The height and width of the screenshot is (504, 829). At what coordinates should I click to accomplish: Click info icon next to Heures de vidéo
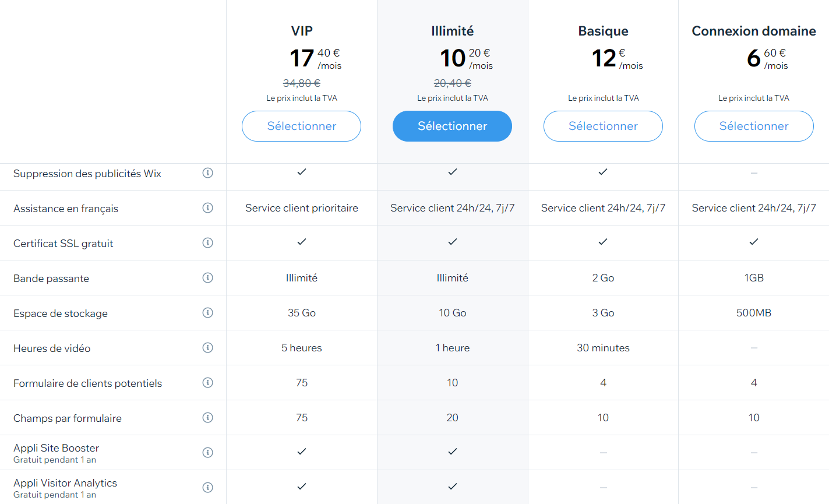[x=207, y=348]
